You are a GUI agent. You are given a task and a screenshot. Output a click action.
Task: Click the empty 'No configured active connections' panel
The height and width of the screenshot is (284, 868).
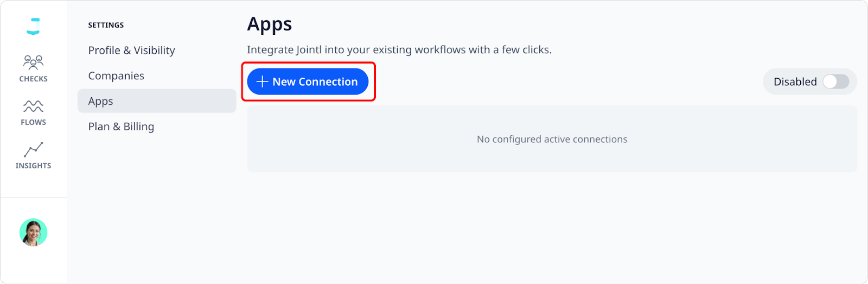[552, 139]
